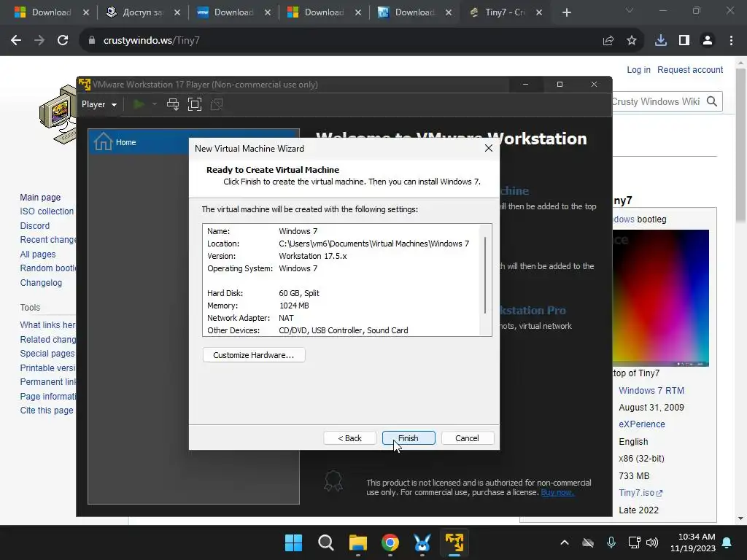
Task: Open ISO collection link
Action: click(x=47, y=211)
